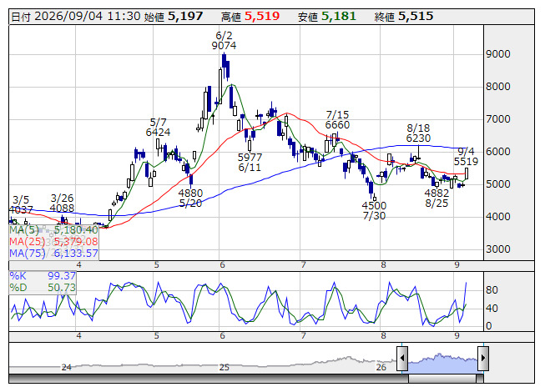This screenshot has width=545, height=392.
Task: Click month 8 label on stochastic chart axis
Action: (x=383, y=336)
